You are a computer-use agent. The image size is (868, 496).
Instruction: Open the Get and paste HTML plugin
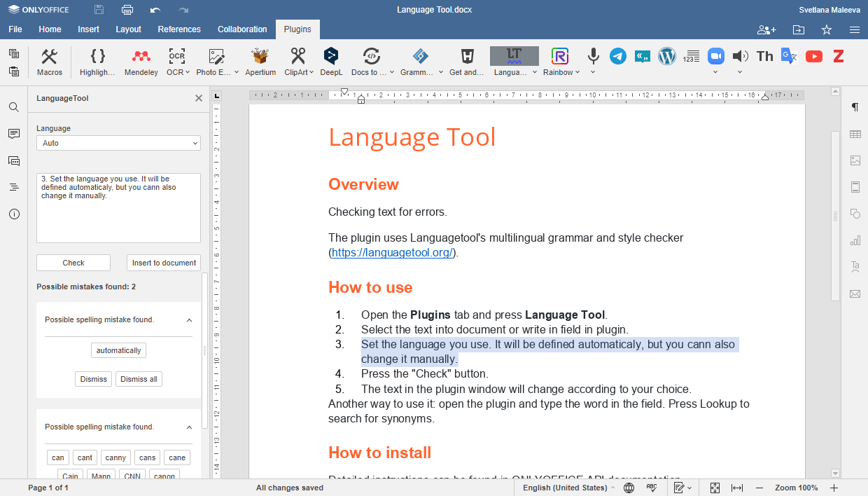coord(467,62)
